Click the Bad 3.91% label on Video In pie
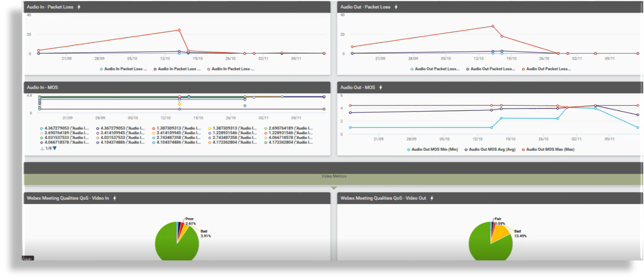 (205, 234)
